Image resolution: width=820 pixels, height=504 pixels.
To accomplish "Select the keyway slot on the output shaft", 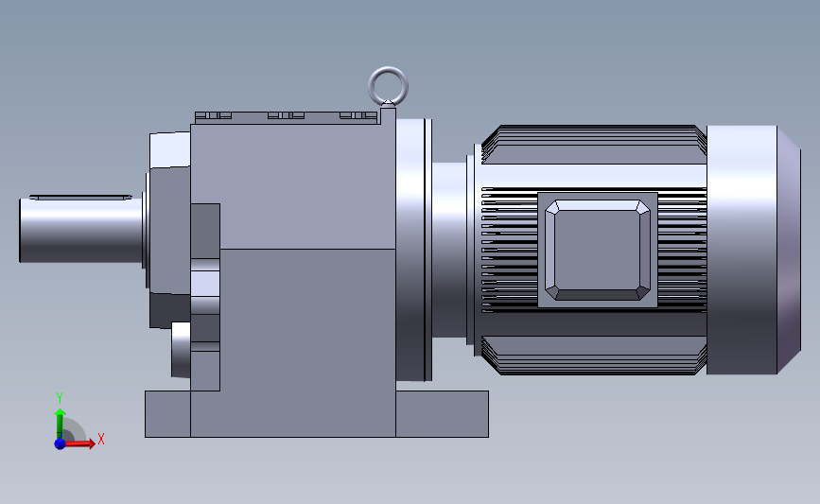I will tap(80, 197).
